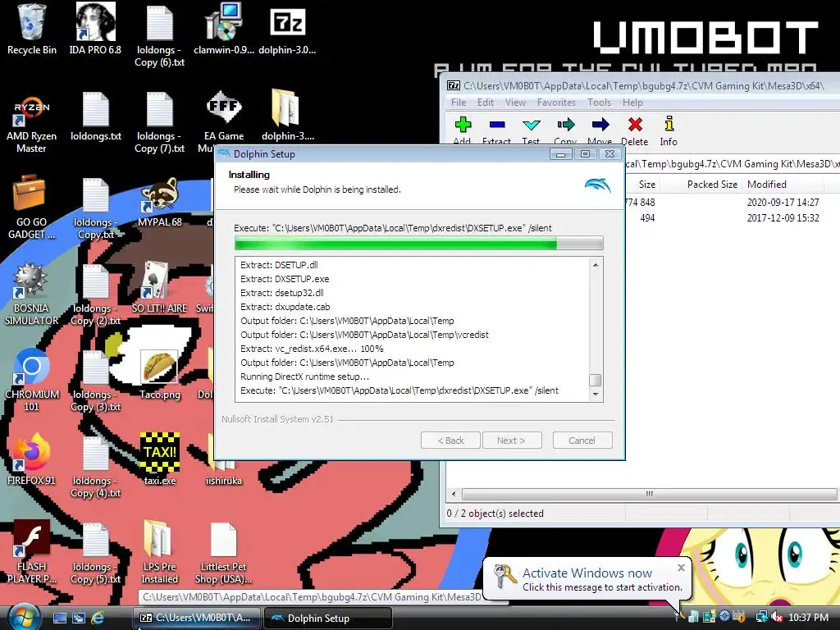
Task: Select the loldongs.txt file icon
Action: [95, 116]
